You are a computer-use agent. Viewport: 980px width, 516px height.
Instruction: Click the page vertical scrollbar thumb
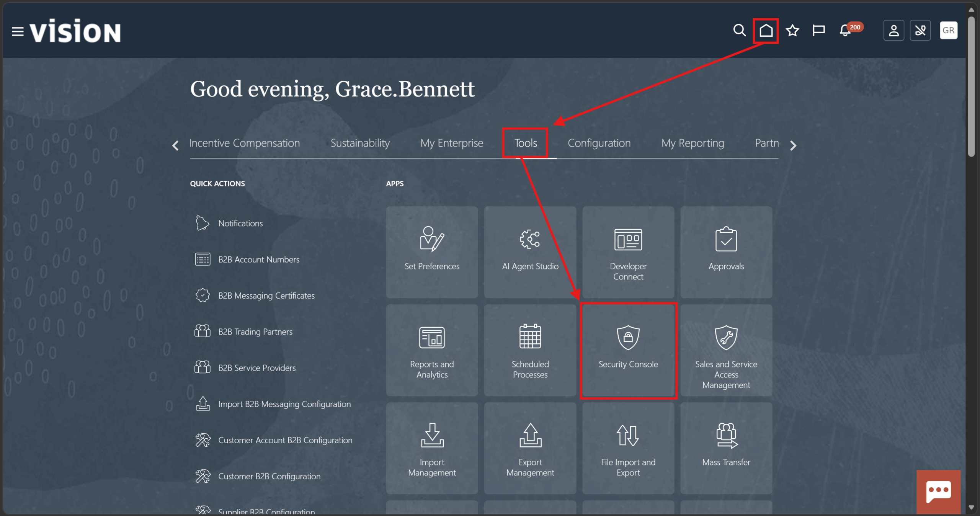click(971, 86)
